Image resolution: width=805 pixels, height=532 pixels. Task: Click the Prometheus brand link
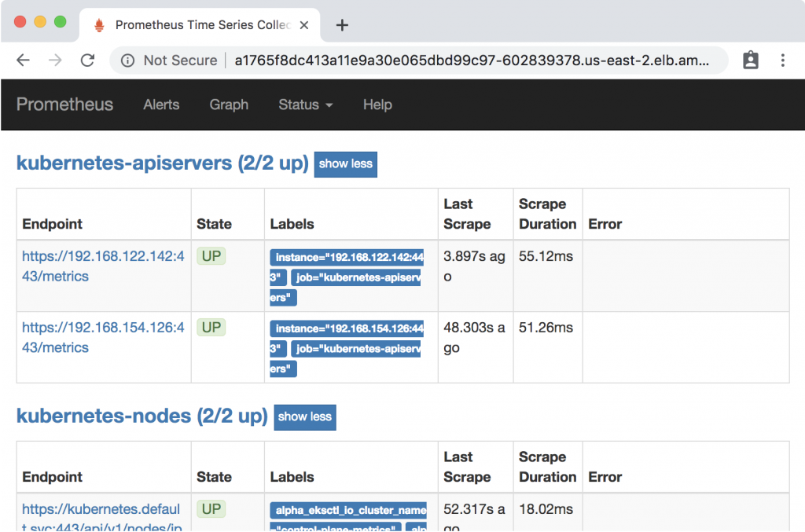[x=64, y=105]
